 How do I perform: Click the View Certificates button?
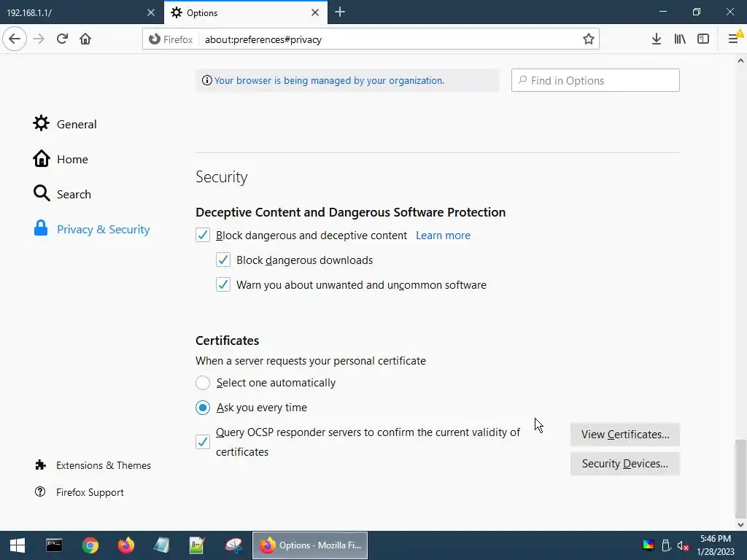(x=624, y=435)
